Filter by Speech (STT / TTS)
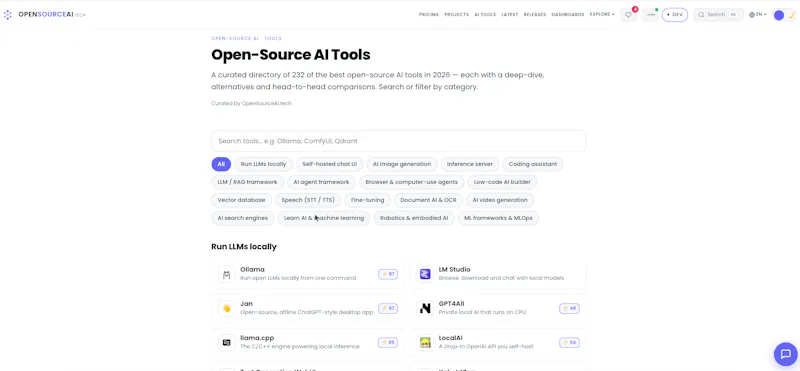 tap(308, 200)
